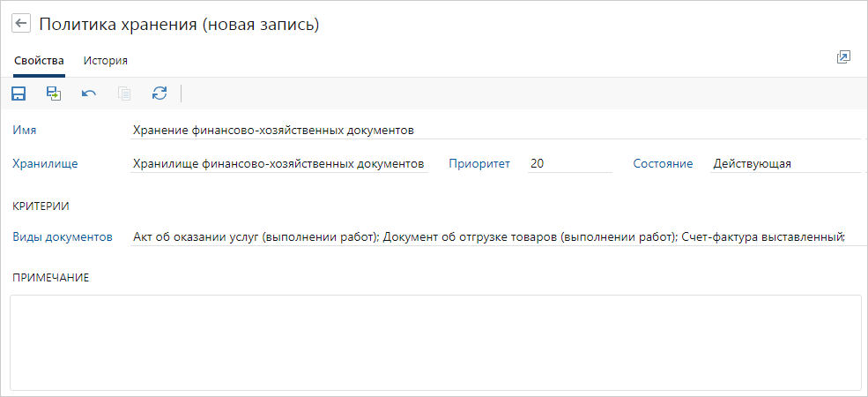Open the Хранилище selection field
This screenshot has width=868, height=397.
[x=278, y=163]
